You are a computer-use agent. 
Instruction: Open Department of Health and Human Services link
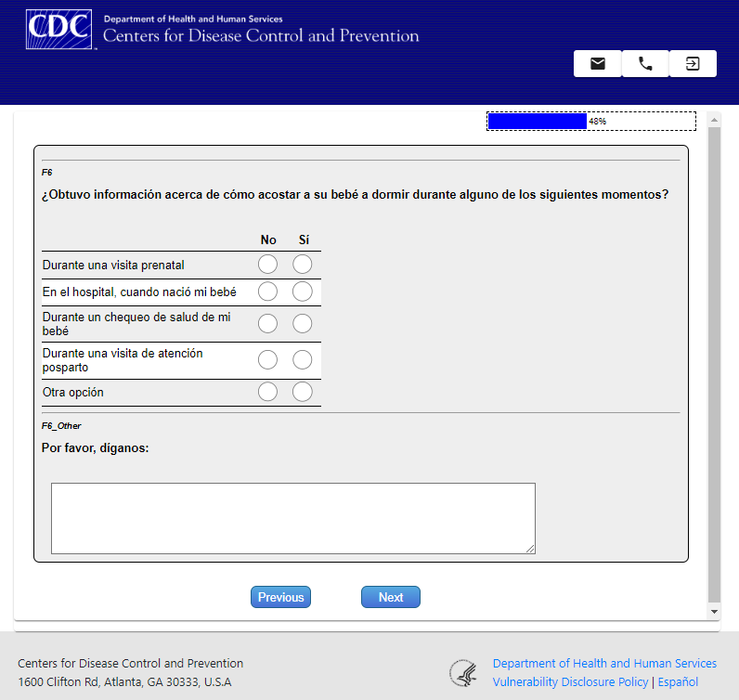click(604, 664)
